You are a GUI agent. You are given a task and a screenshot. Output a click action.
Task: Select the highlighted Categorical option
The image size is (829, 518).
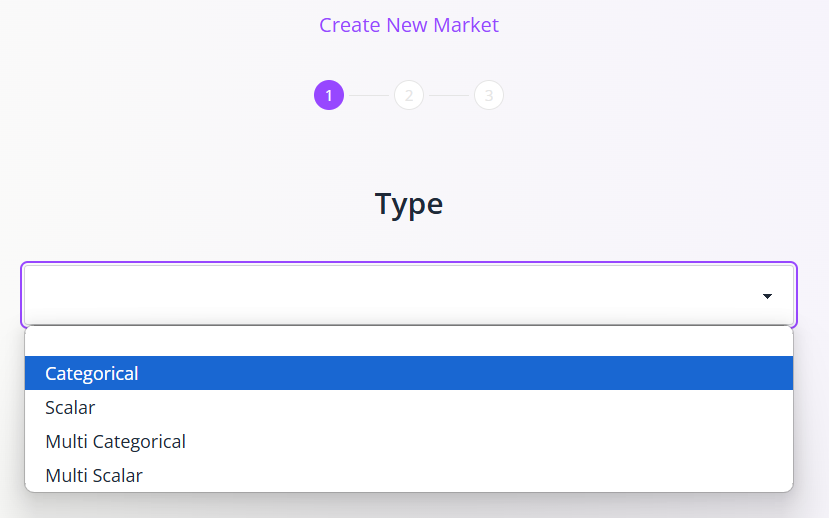click(409, 373)
